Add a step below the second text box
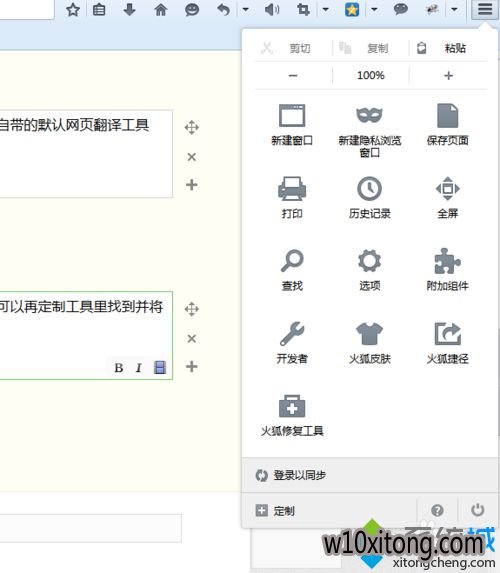500x573 pixels. (x=192, y=366)
